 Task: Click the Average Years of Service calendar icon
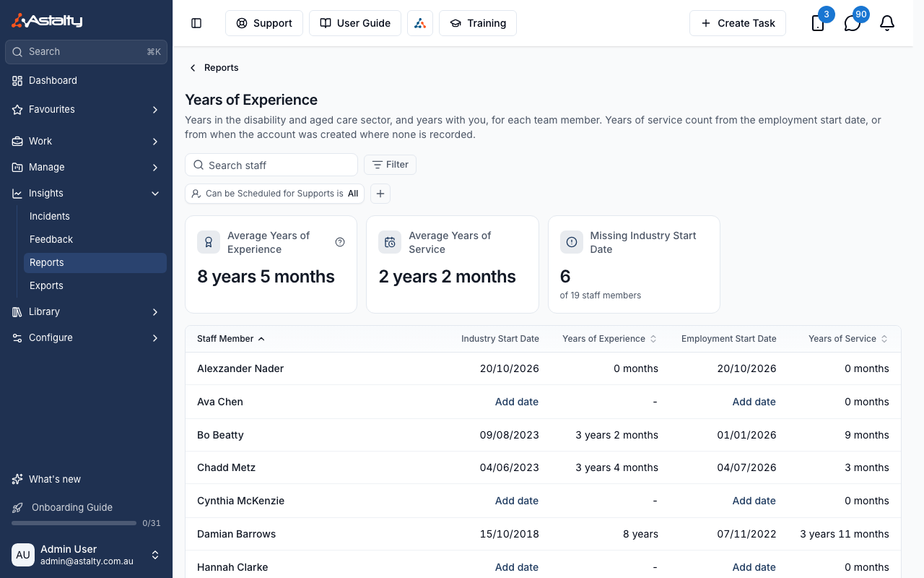(390, 242)
